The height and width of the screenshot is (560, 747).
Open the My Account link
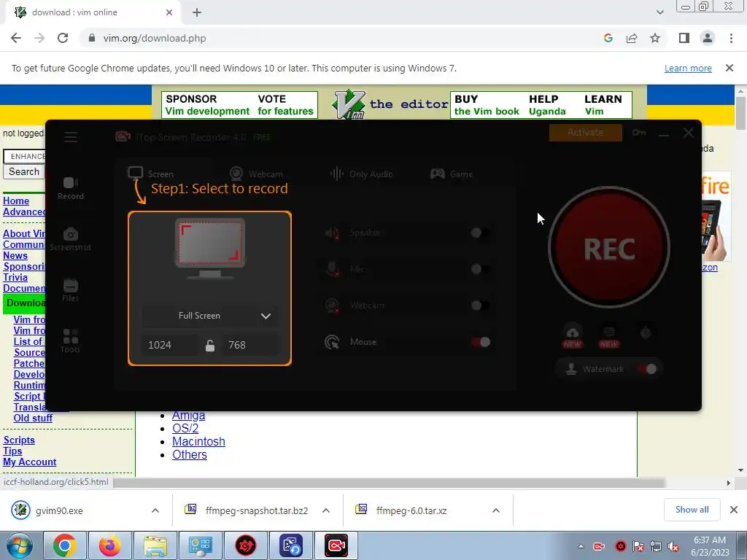[x=29, y=462]
